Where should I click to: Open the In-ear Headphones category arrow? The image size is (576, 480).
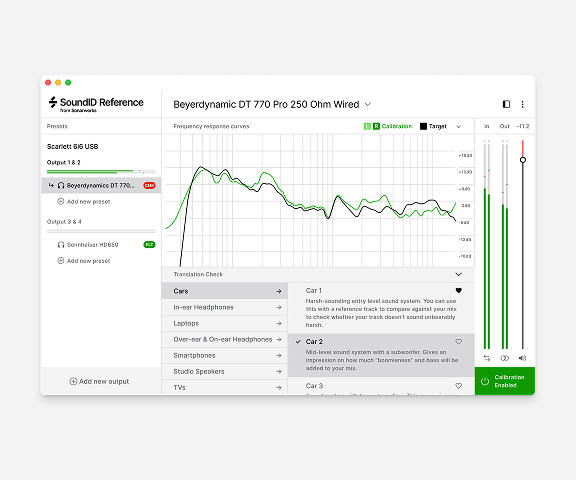(x=279, y=307)
